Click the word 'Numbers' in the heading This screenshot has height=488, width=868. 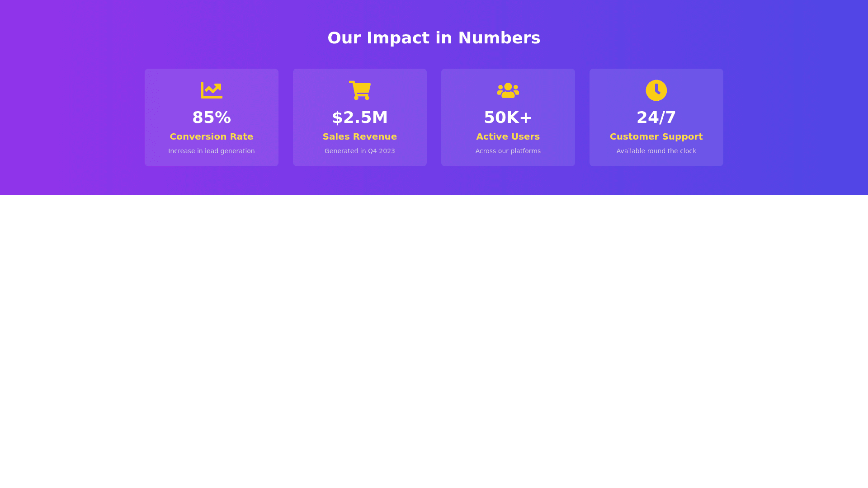pos(499,38)
